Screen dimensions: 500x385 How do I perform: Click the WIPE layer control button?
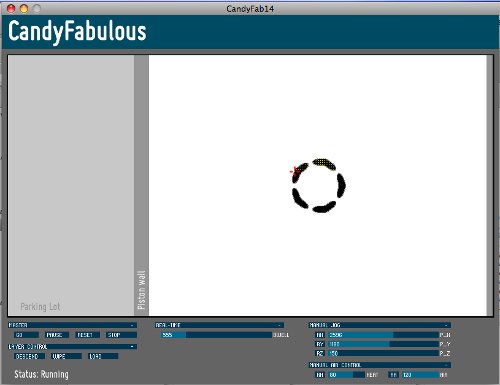[66, 356]
